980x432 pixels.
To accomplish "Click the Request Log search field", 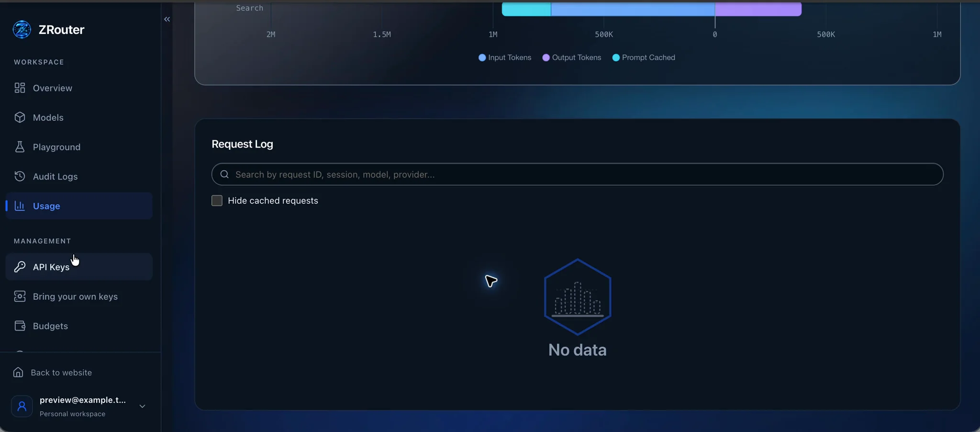I will (x=578, y=174).
